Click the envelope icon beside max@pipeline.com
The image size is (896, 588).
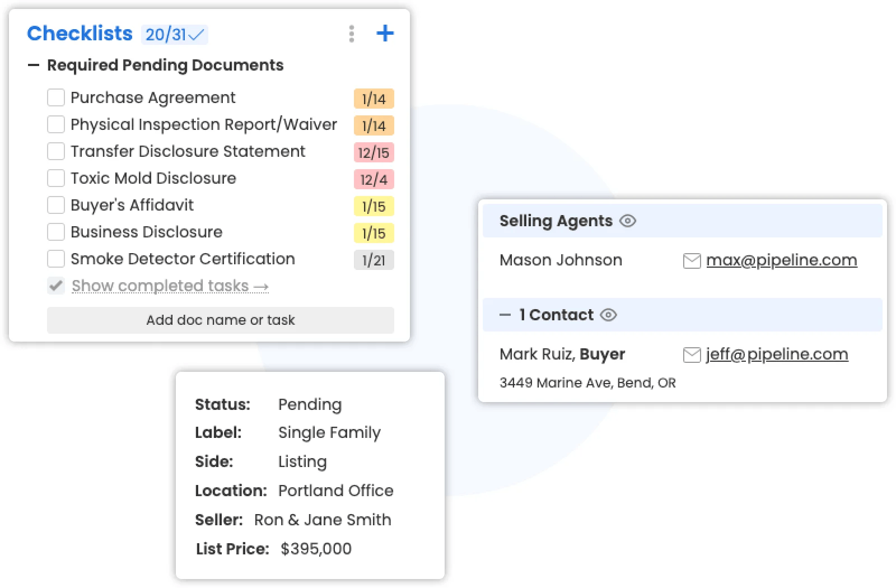(x=692, y=261)
